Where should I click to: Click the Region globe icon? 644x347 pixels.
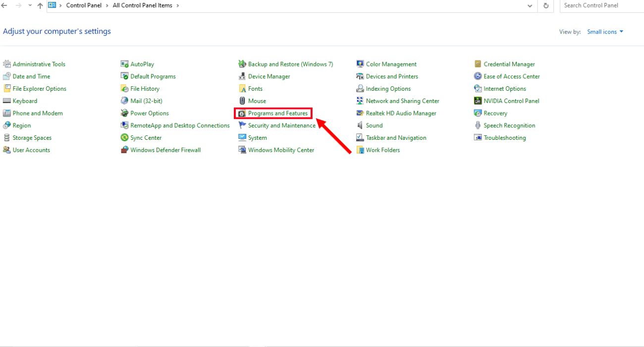pyautogui.click(x=7, y=125)
